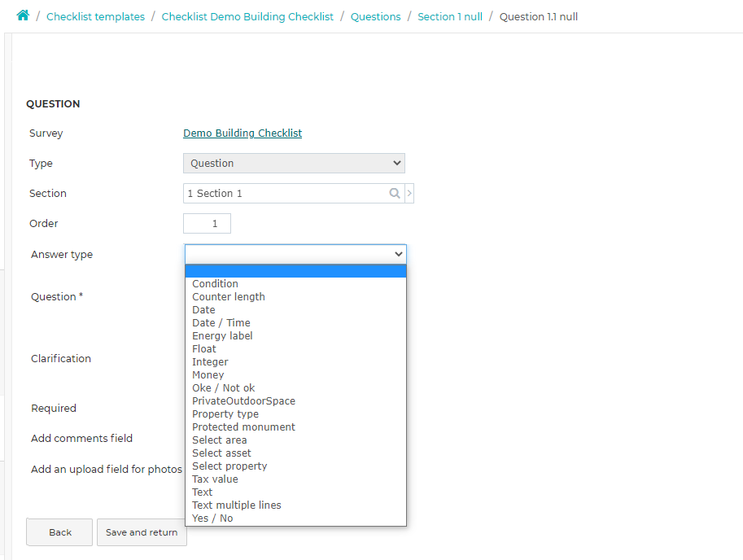The width and height of the screenshot is (743, 560).
Task: Click the Add an upload field for photos label
Action: 106,469
